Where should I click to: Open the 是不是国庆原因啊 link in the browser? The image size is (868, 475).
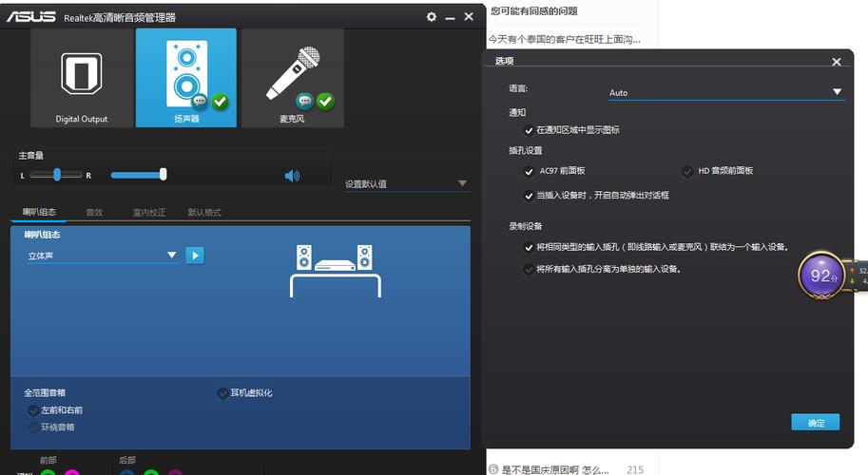coord(554,469)
